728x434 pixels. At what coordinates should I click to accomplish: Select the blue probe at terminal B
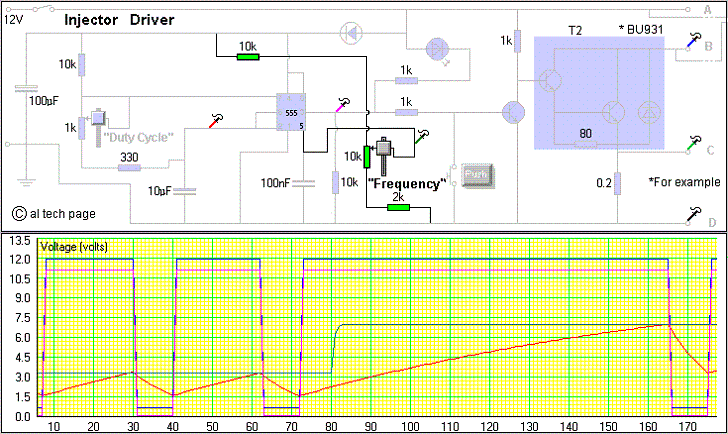pos(693,39)
